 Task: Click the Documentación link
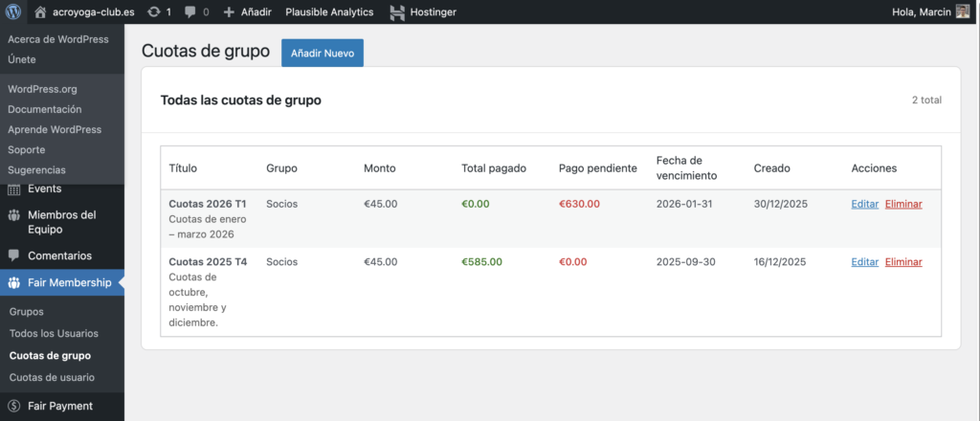52,109
